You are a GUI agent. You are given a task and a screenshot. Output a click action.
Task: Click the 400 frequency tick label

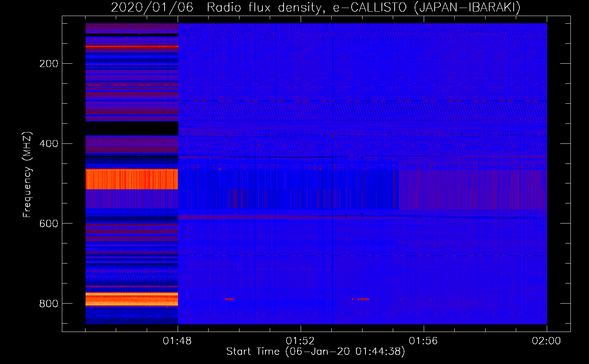(49, 144)
